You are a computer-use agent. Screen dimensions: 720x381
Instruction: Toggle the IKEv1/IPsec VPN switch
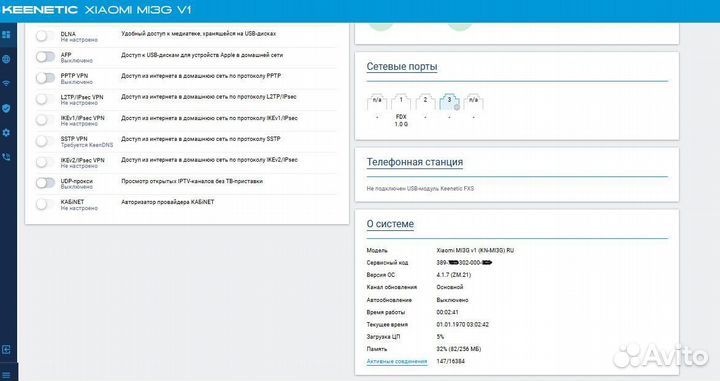tap(45, 120)
